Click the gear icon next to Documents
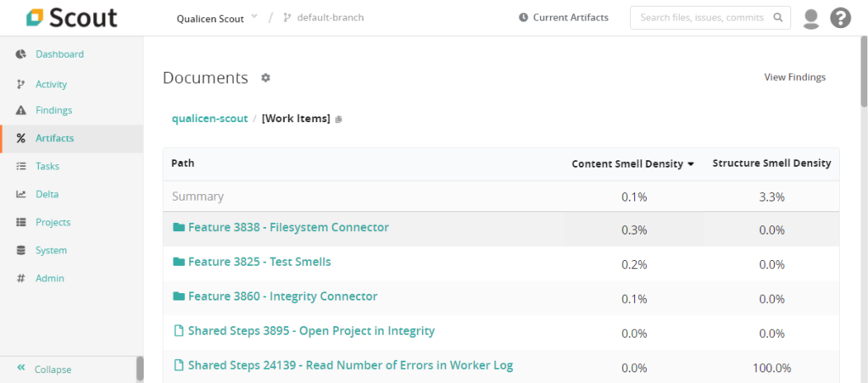The height and width of the screenshot is (383, 868). click(x=265, y=78)
